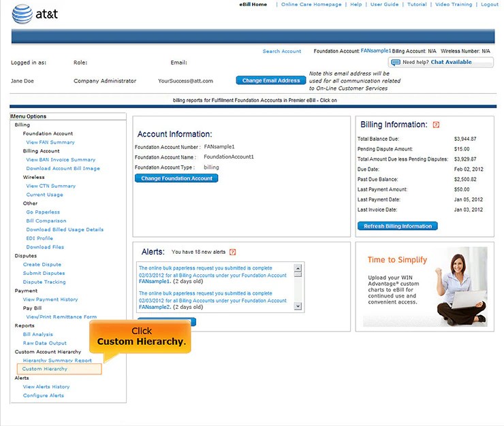This screenshot has width=504, height=426.
Task: Click Download Billed Usage Details
Action: click(x=65, y=229)
